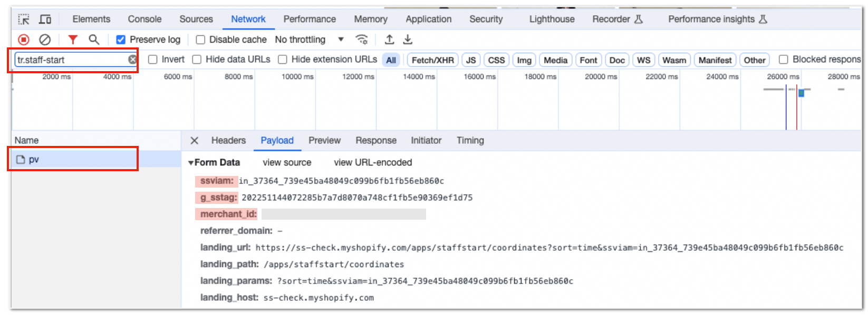Viewport: 868px width, 315px height.
Task: Check the Invert filter checkbox
Action: (x=153, y=60)
